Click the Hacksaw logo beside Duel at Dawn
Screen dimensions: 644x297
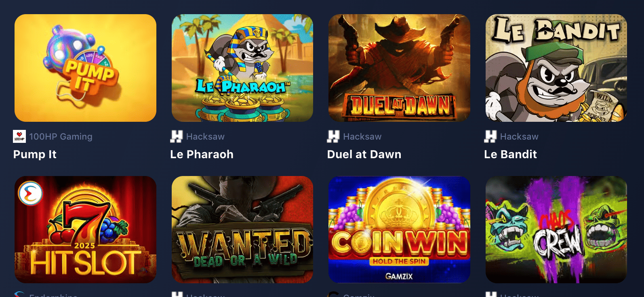coord(333,136)
